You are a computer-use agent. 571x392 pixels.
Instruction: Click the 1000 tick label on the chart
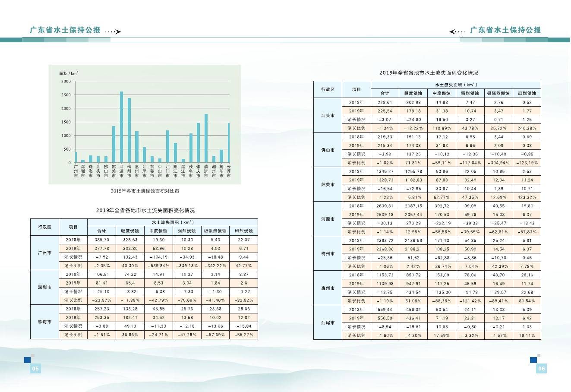pos(66,136)
